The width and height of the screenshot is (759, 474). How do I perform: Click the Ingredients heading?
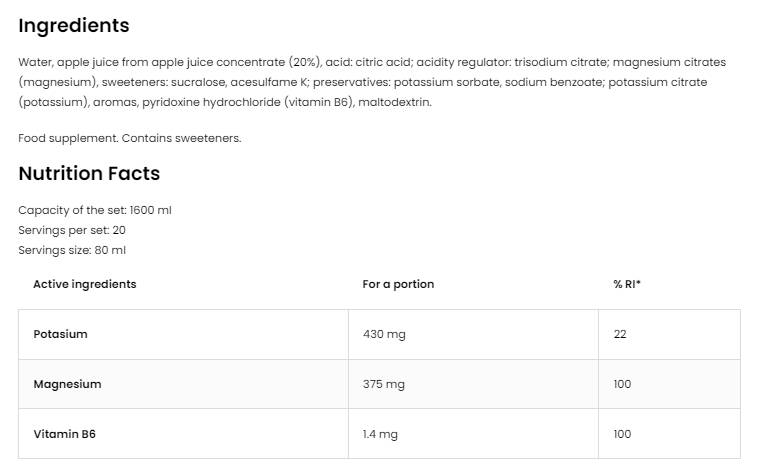click(73, 26)
